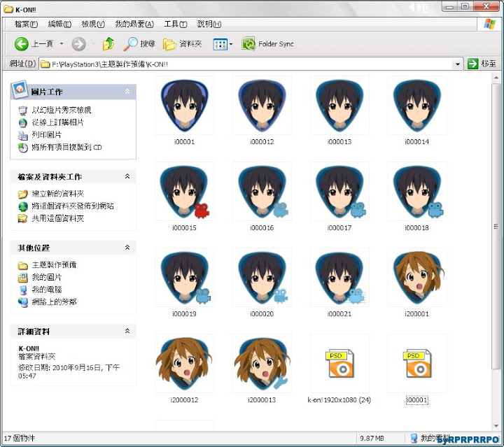Collapse the 圖片工作 panel
Viewport: 504px width, 447px height.
[x=127, y=92]
